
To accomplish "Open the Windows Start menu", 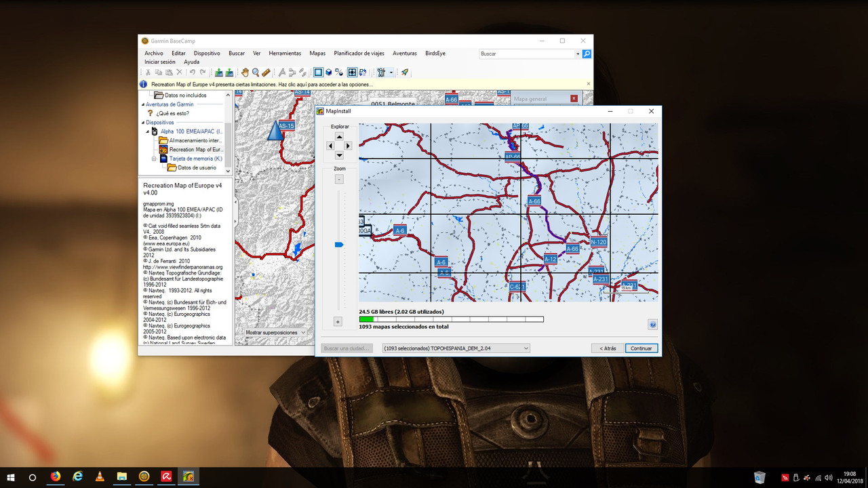I will [11, 477].
